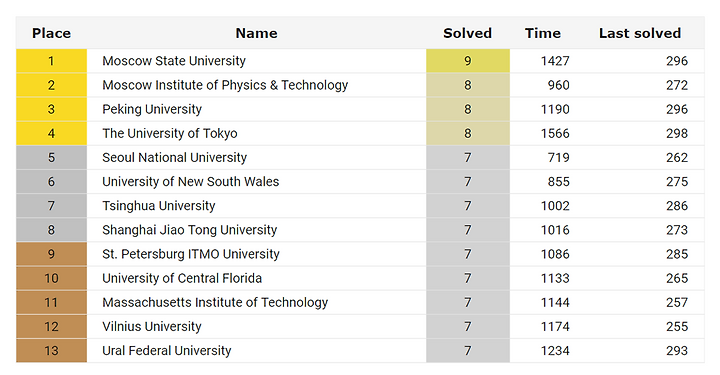Click the Place column header
The width and height of the screenshot is (720, 375).
(51, 33)
